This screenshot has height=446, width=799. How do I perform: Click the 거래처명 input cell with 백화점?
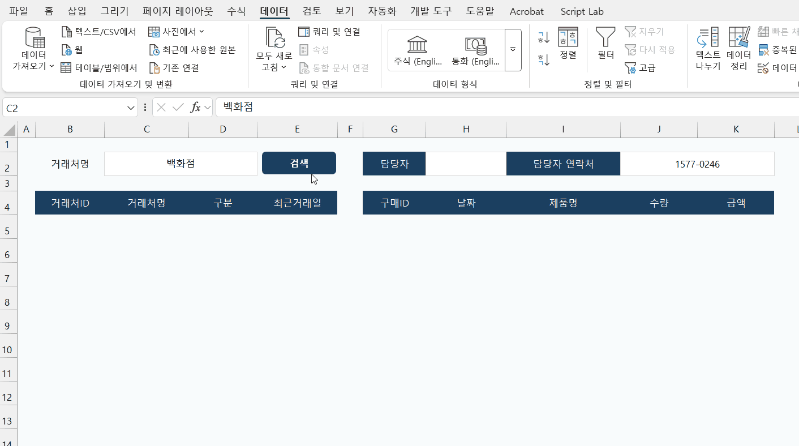point(181,164)
